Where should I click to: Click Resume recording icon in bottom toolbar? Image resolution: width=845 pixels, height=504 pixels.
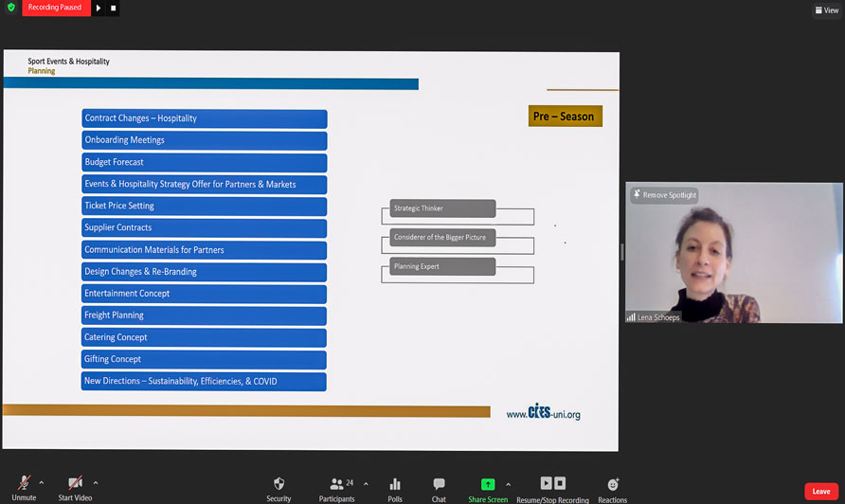point(546,483)
